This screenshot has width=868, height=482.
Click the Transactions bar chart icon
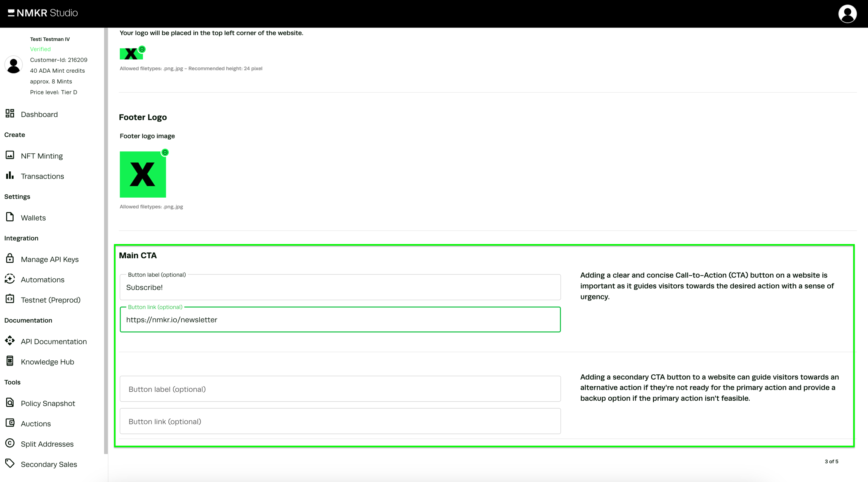(10, 175)
